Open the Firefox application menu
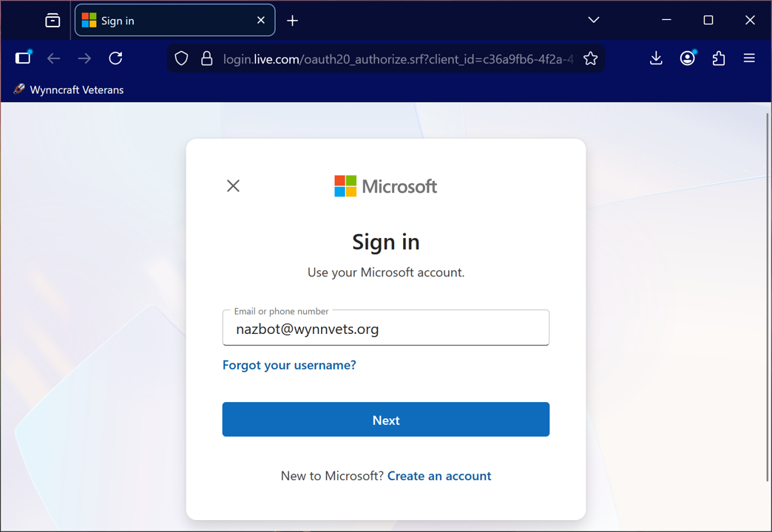The image size is (772, 532). [749, 58]
